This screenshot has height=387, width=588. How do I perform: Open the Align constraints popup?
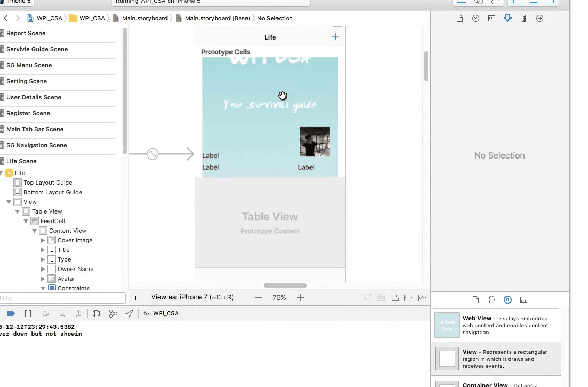[x=394, y=298]
